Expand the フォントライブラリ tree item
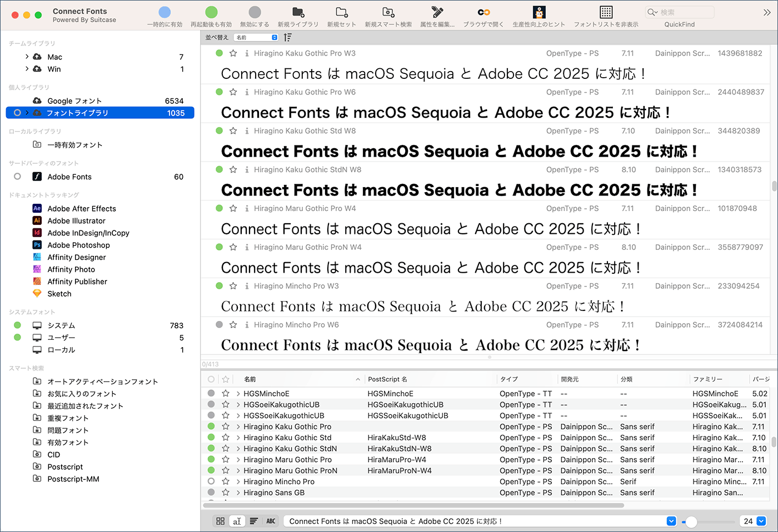The image size is (778, 532). click(x=27, y=113)
